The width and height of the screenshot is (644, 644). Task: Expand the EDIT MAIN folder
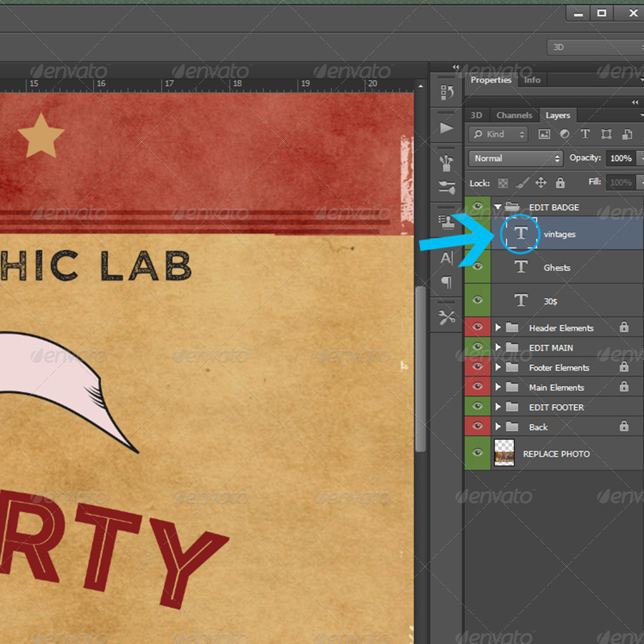[x=498, y=348]
